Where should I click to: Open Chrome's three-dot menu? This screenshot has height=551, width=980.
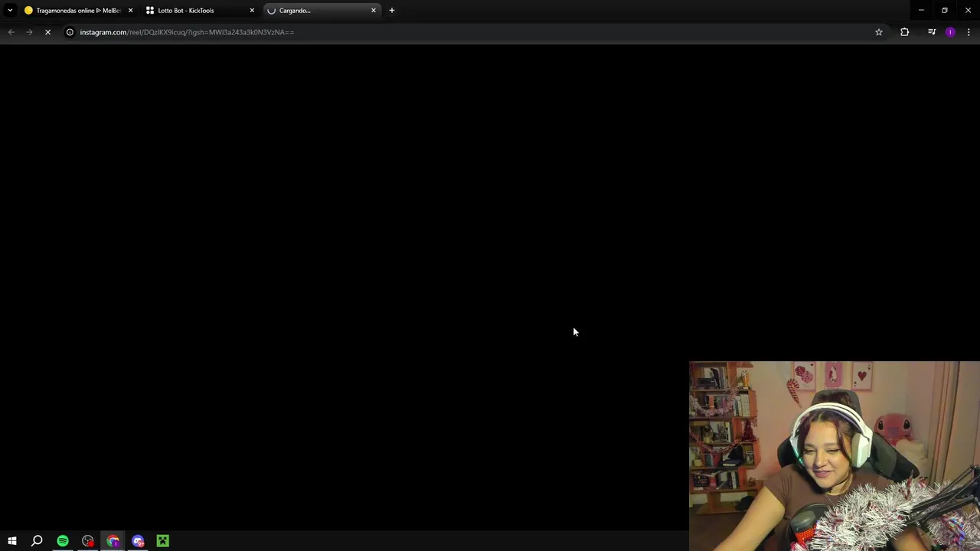click(969, 32)
